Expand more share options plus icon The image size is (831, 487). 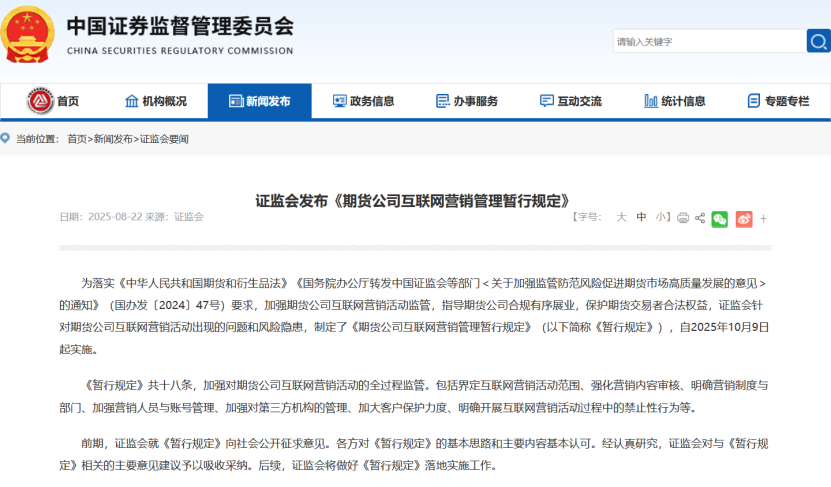[x=763, y=218]
